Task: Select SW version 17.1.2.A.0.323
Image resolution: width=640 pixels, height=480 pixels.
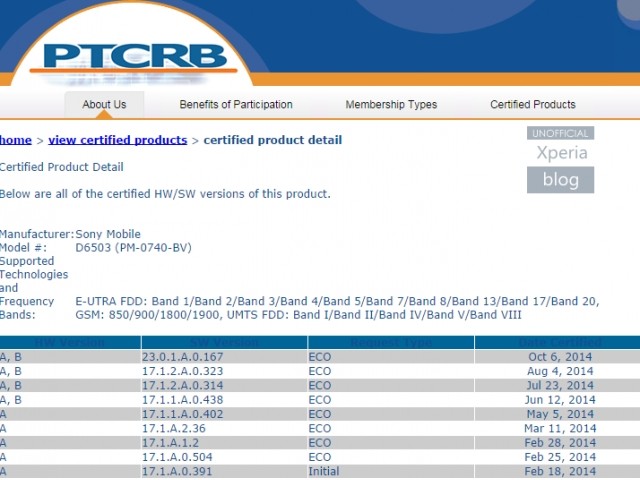Action: (x=182, y=371)
